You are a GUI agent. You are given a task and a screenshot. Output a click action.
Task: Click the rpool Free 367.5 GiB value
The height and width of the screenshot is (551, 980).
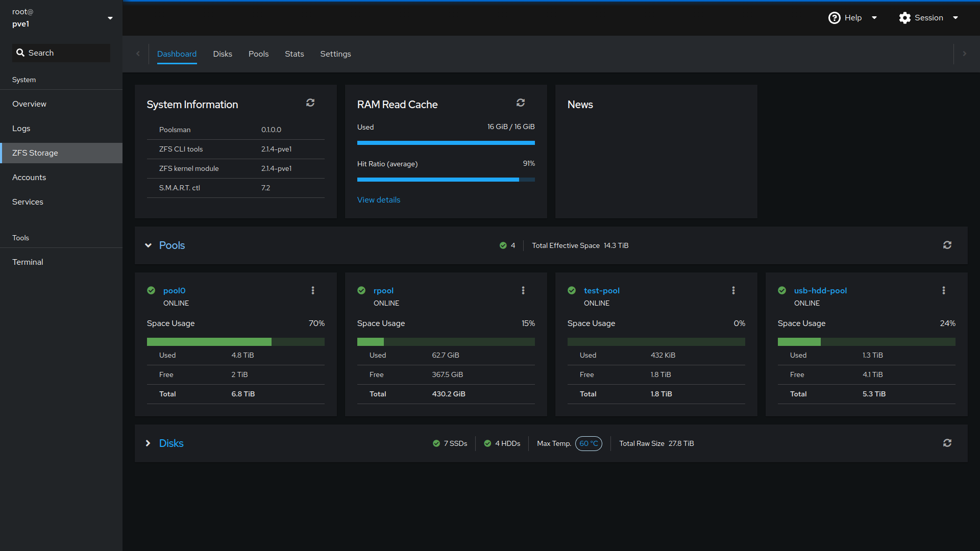coord(448,374)
